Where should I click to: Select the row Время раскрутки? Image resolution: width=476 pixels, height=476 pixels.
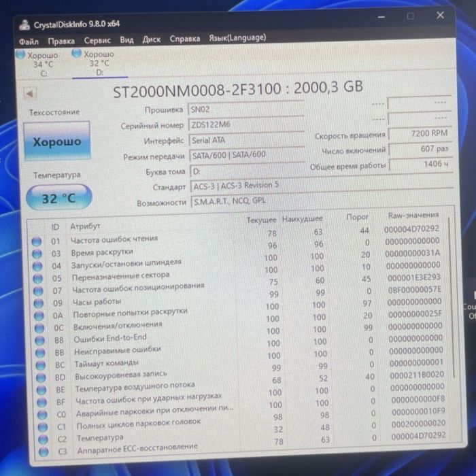[237, 249]
